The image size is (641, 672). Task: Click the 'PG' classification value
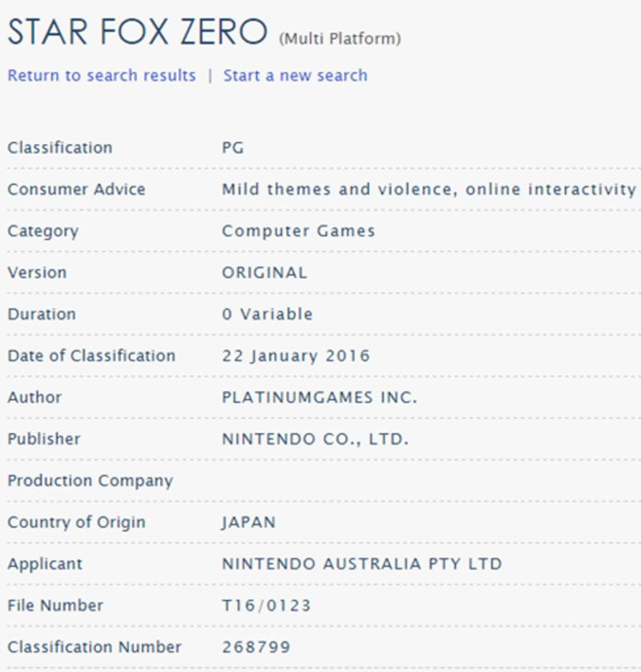pyautogui.click(x=232, y=147)
